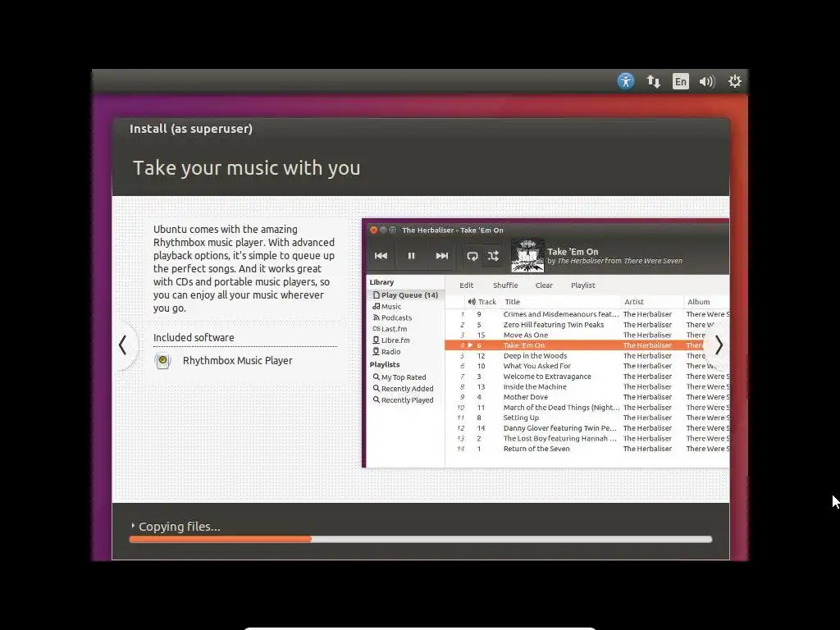Click the Rhythmbox Music Player icon
840x630 pixels.
[x=163, y=361]
